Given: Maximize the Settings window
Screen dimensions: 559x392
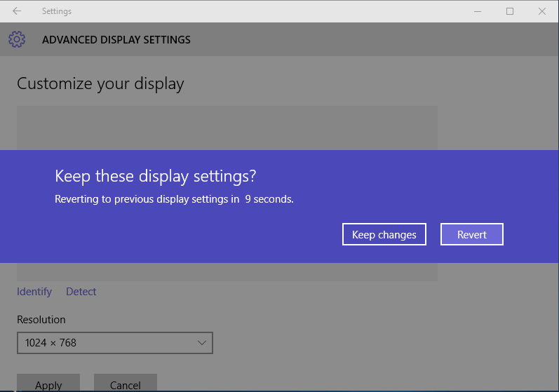Looking at the screenshot, I should (510, 11).
